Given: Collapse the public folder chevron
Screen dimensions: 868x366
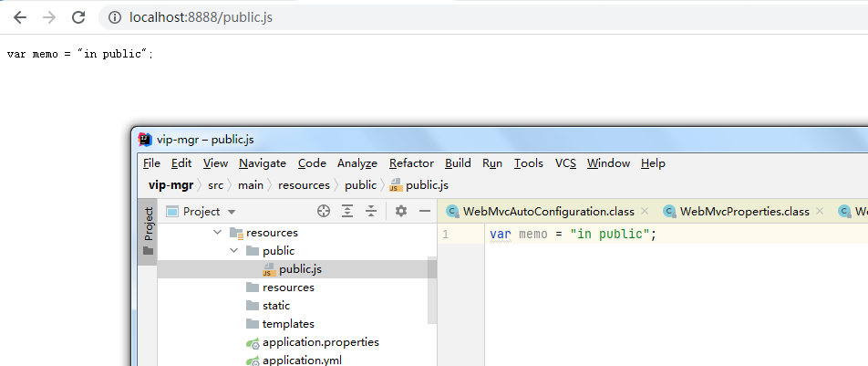Looking at the screenshot, I should [233, 251].
